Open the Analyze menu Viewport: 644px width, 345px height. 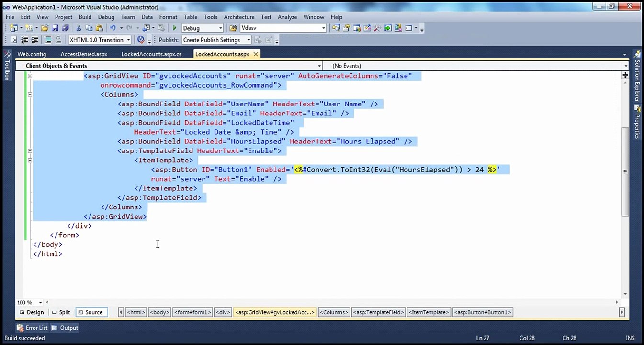[x=287, y=17]
